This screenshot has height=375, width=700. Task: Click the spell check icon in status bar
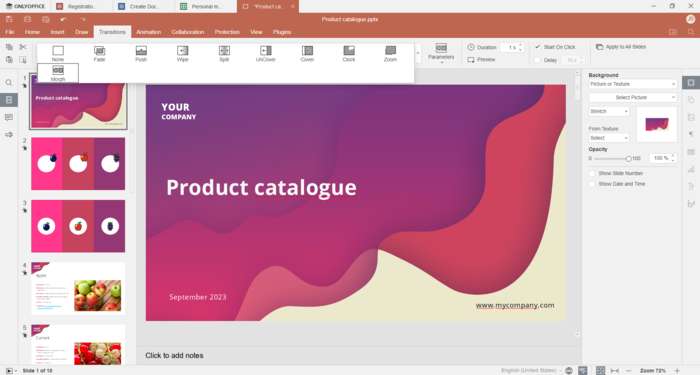point(583,371)
